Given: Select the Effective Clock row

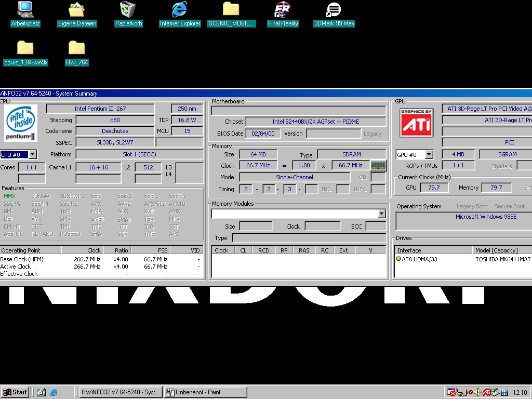Looking at the screenshot, I should pyautogui.click(x=101, y=274).
